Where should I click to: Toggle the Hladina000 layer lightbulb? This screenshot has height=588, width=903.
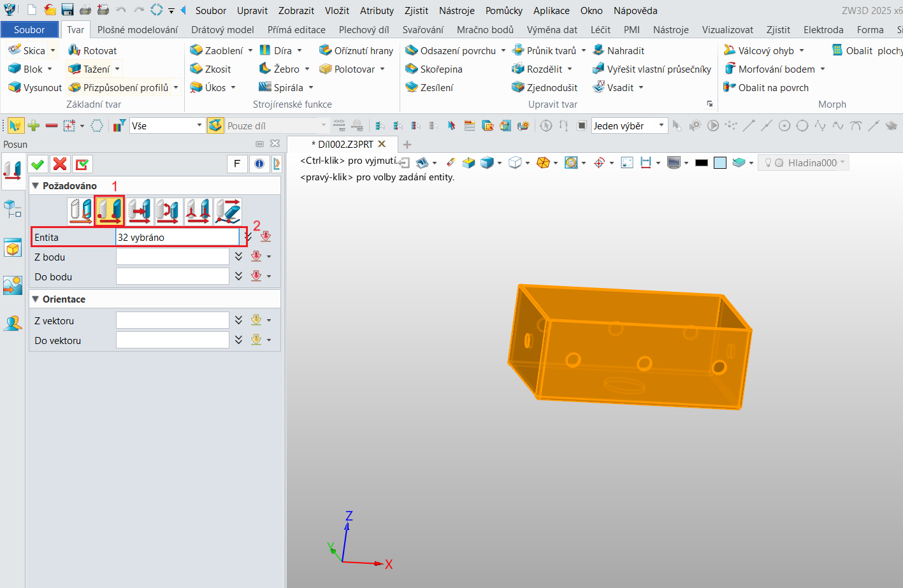coord(769,163)
